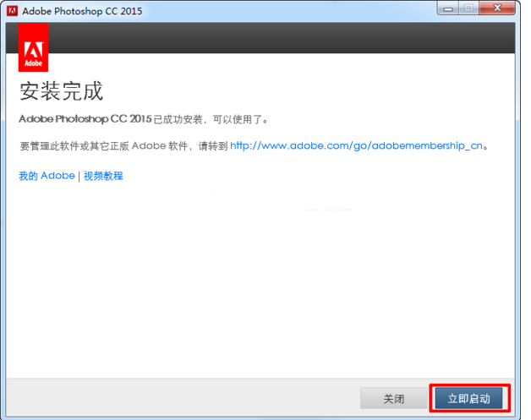Viewport: 531px width, 420px height.
Task: Click the 安装完成 heading text
Action: [x=61, y=90]
